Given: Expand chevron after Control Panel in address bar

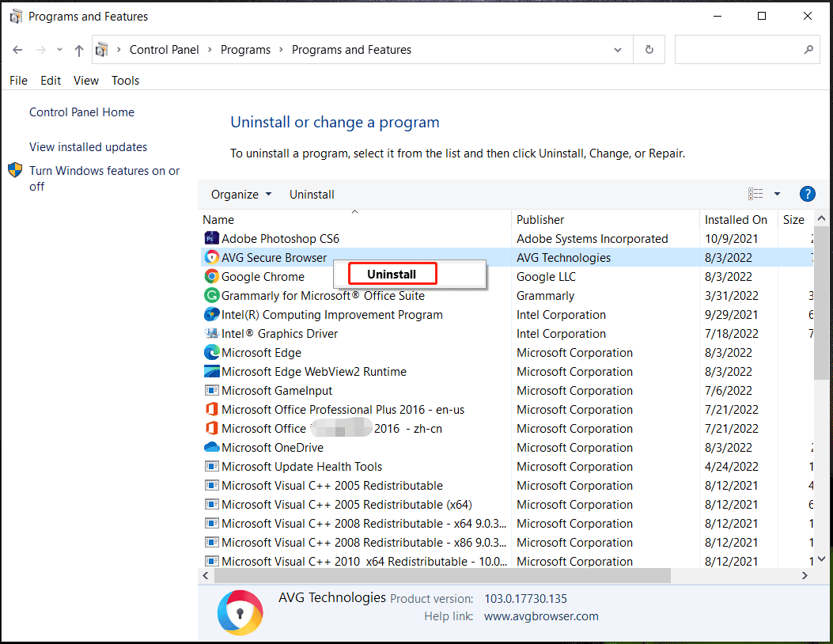Looking at the screenshot, I should pyautogui.click(x=210, y=49).
